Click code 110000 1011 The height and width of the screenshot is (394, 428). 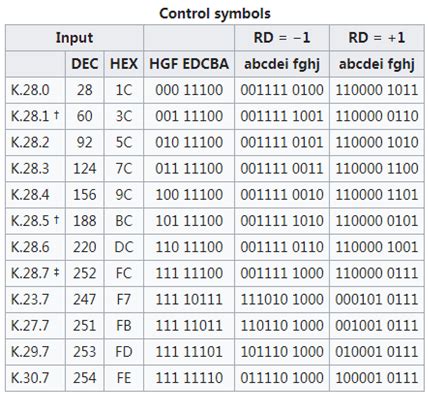377,90
